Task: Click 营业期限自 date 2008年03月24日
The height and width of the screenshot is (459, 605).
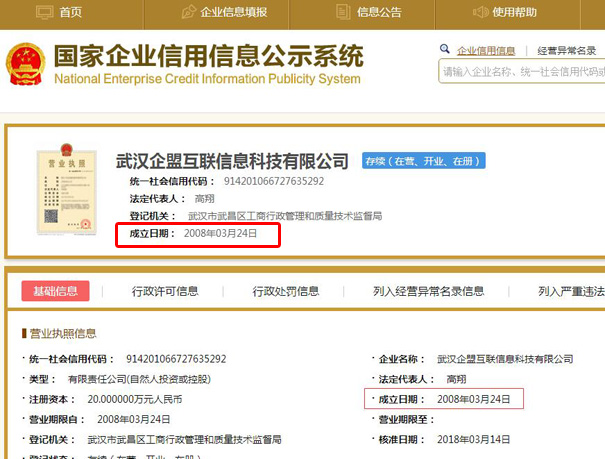Action: [x=134, y=419]
